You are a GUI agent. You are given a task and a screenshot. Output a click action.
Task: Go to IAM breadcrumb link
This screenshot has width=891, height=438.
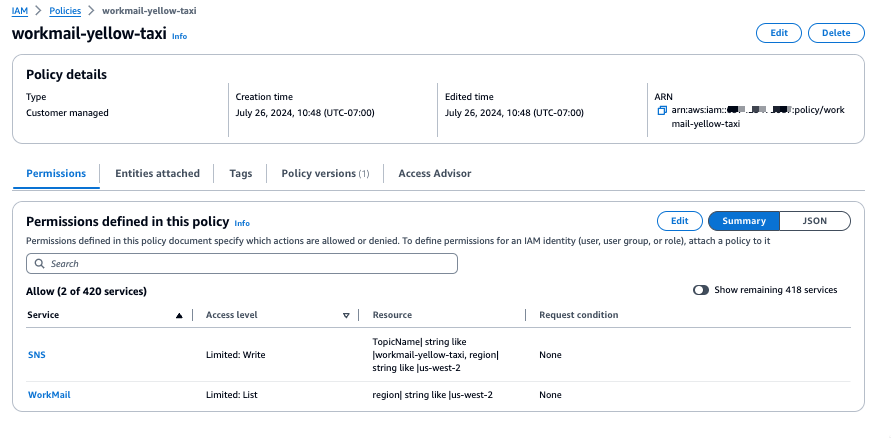[20, 9]
